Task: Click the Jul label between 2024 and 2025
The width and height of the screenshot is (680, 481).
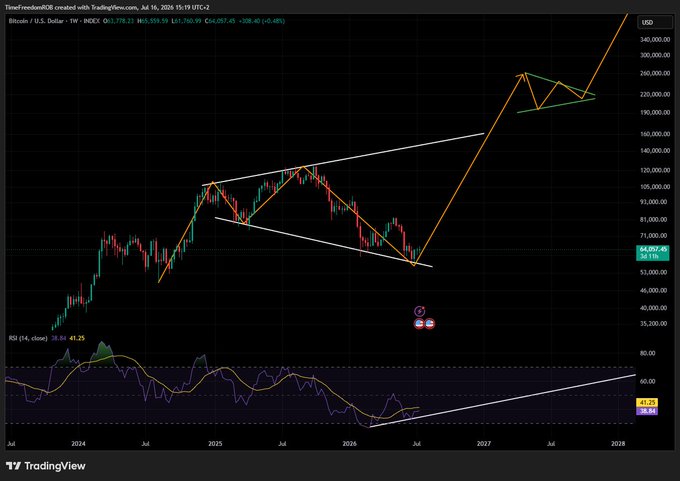Action: (x=146, y=444)
